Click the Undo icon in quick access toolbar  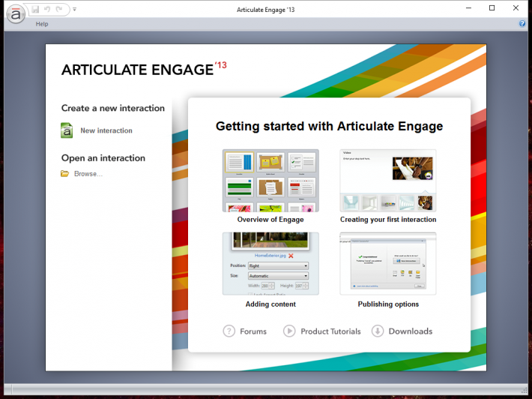pyautogui.click(x=47, y=9)
